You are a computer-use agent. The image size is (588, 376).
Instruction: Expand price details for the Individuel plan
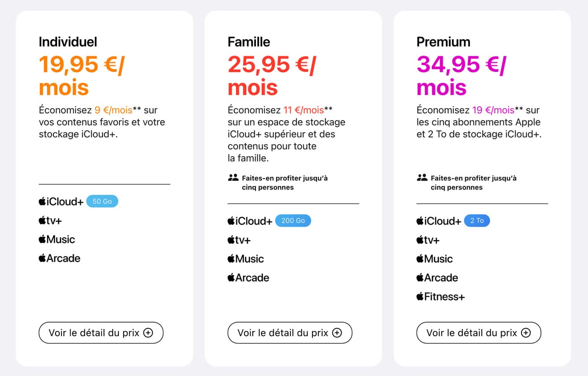(101, 333)
